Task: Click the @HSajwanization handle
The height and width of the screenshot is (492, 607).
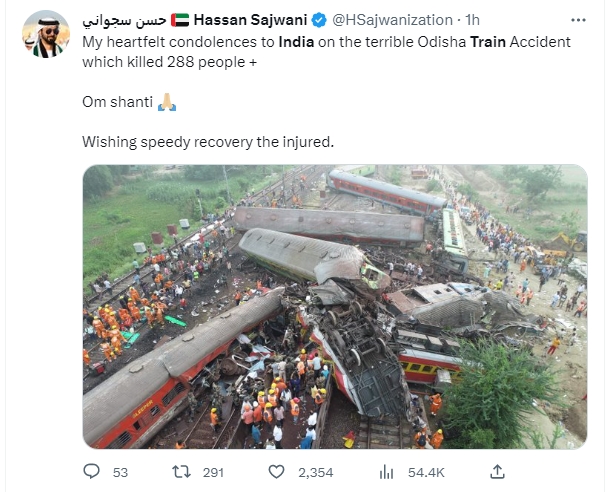Action: [x=392, y=20]
